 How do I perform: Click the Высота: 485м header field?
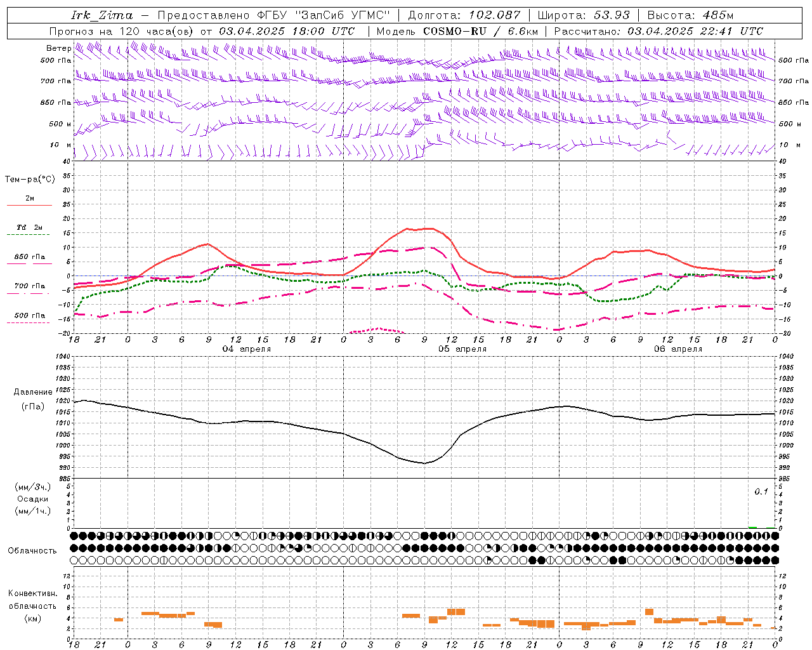(x=690, y=15)
